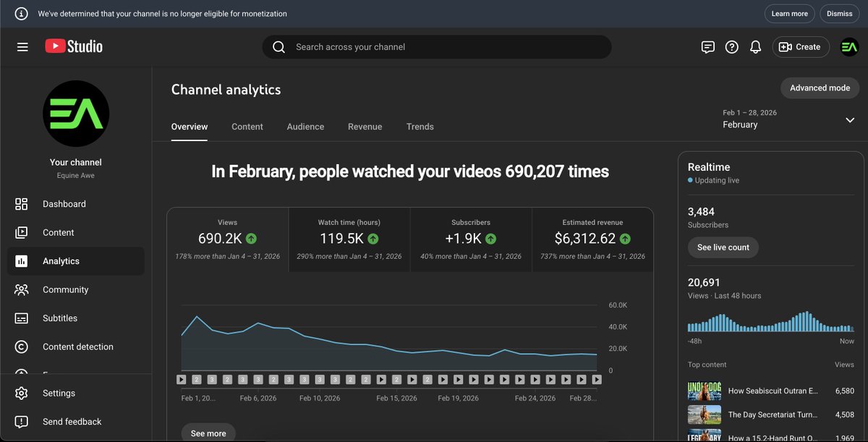This screenshot has height=442, width=868.
Task: Open Content detection in the sidebar
Action: [x=76, y=347]
